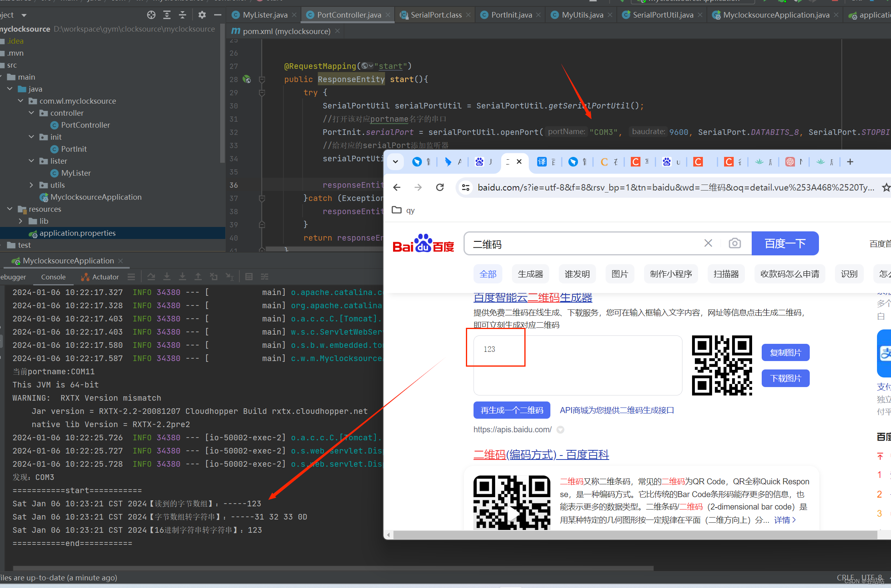The image size is (891, 588).
Task: Click the trace current stream chain icon
Action: 265,277
